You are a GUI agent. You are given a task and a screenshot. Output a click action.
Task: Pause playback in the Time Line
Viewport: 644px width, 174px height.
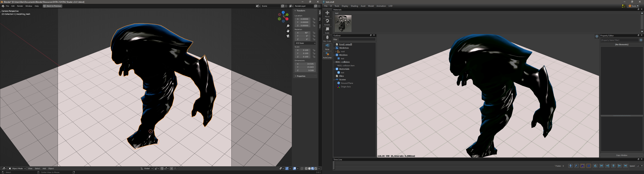[x=613, y=166]
